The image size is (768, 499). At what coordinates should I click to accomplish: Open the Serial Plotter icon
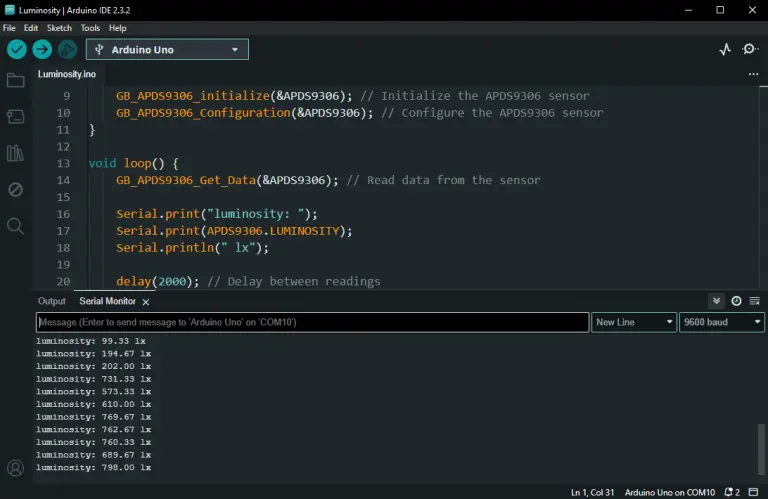point(725,49)
